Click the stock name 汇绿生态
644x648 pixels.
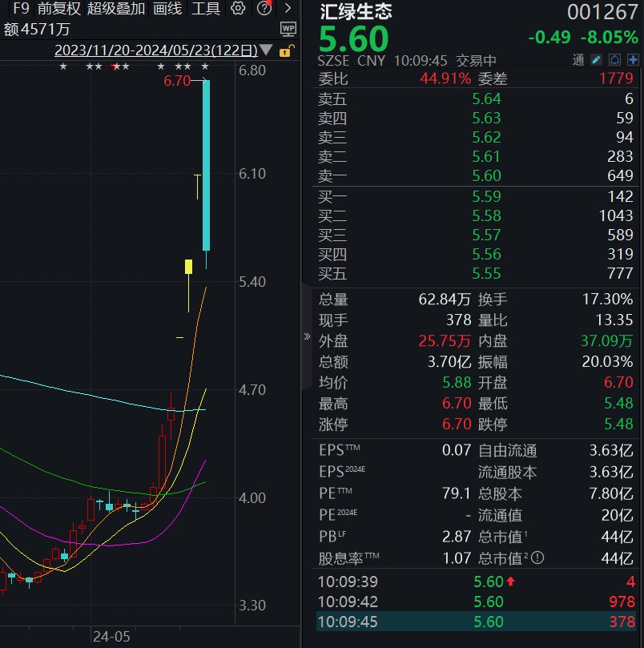coord(356,11)
